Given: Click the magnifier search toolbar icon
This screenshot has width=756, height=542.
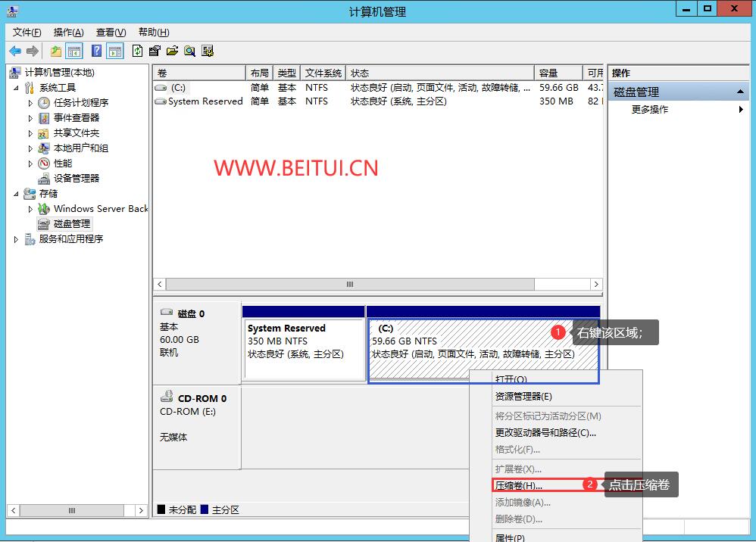Looking at the screenshot, I should pyautogui.click(x=189, y=51).
